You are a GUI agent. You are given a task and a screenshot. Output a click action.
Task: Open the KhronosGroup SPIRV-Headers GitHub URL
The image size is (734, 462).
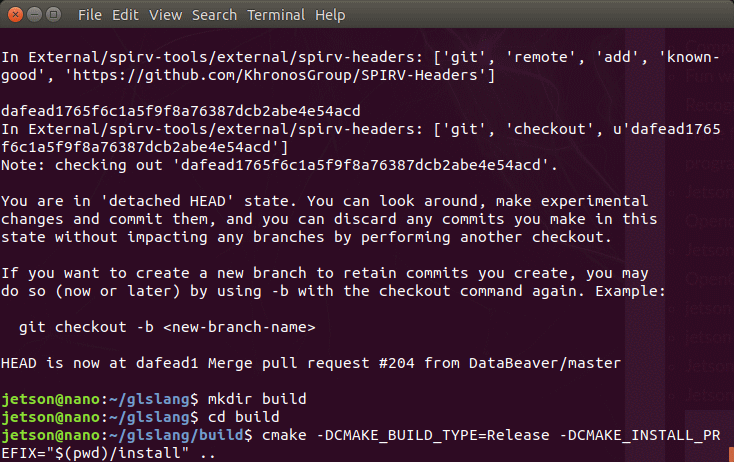275,75
